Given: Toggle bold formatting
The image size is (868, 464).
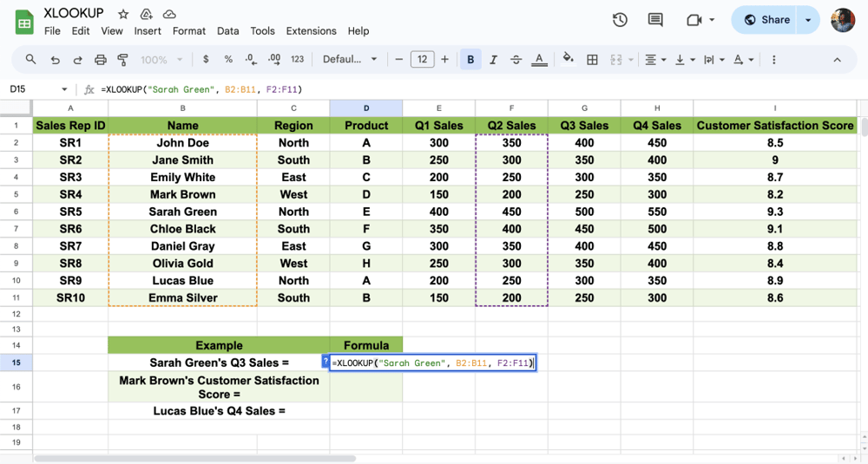Looking at the screenshot, I should (470, 60).
